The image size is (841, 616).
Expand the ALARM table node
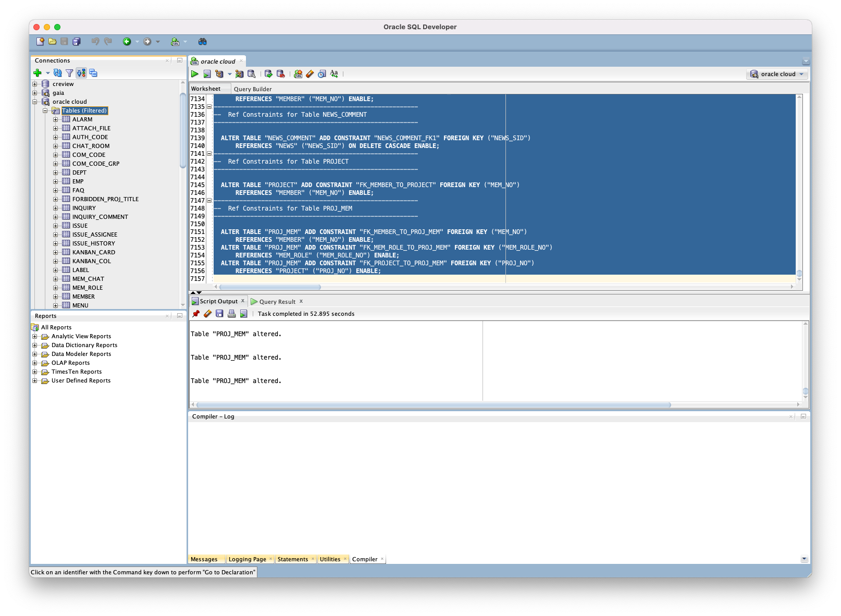[56, 119]
